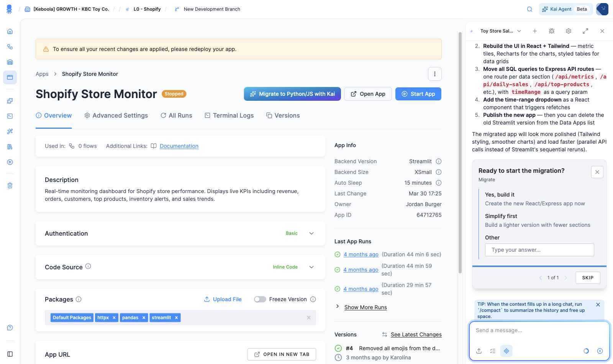The width and height of the screenshot is (613, 364).
Task: Click the Code Source info icon
Action: pos(88,266)
